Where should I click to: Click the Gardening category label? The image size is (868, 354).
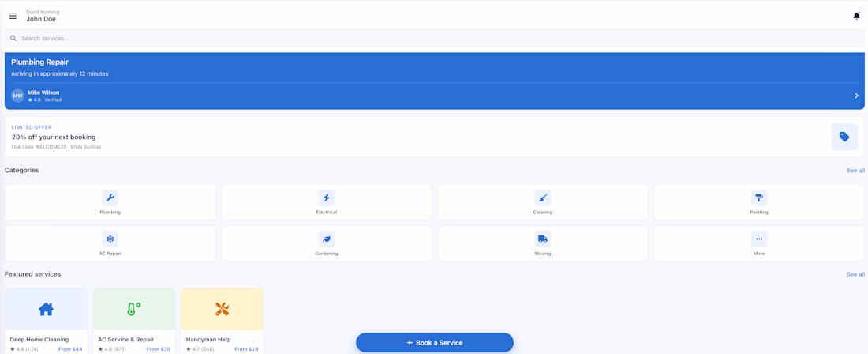(327, 253)
